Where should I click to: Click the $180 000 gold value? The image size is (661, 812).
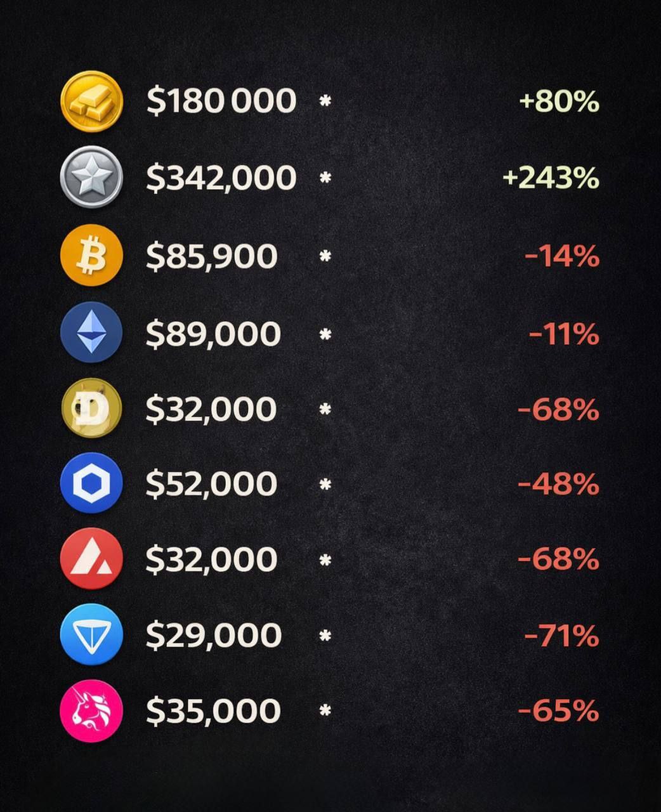click(221, 101)
